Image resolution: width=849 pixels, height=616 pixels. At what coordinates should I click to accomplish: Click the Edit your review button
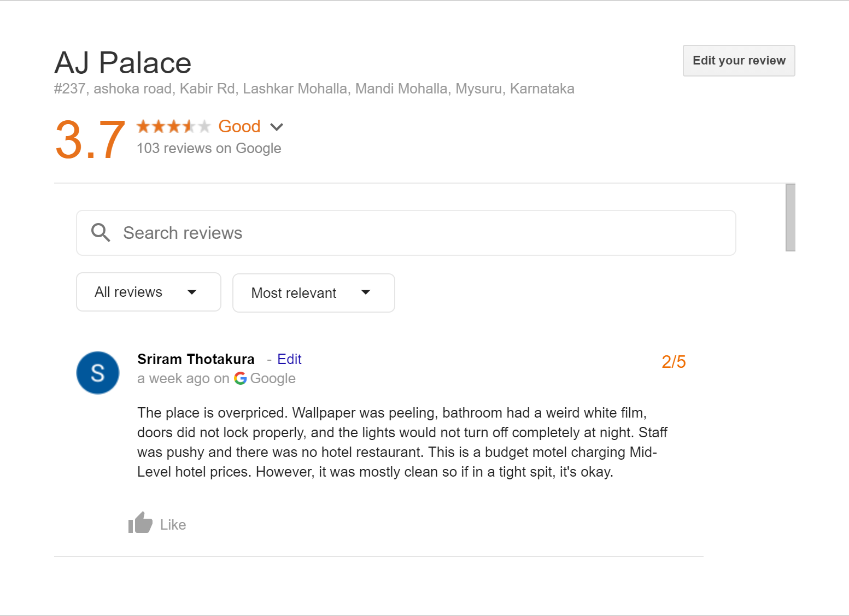(739, 61)
